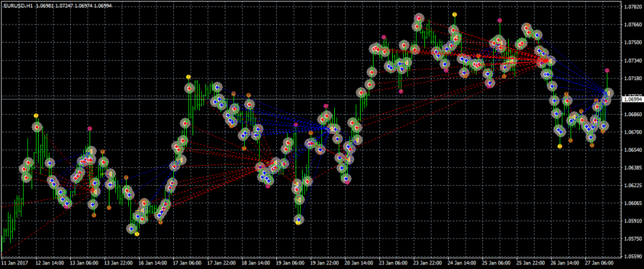Click the 23 Jan 22:00 time label
The image size is (644, 269).
point(427,263)
